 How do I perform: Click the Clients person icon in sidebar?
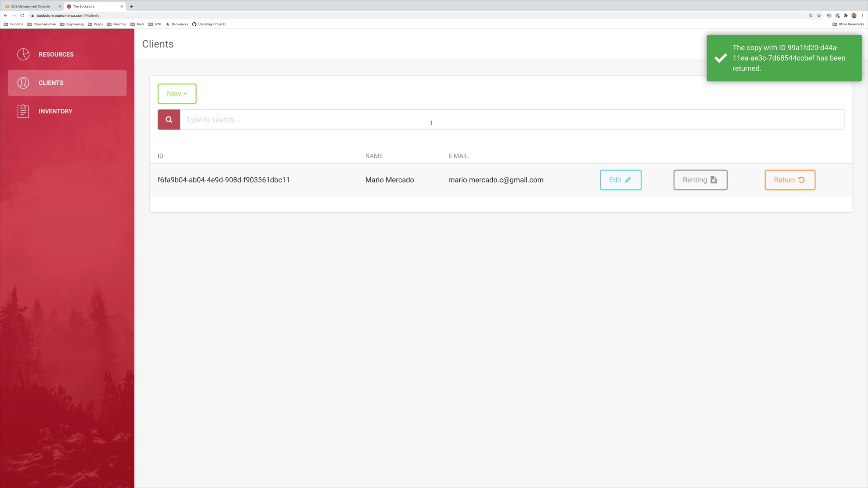click(x=23, y=83)
